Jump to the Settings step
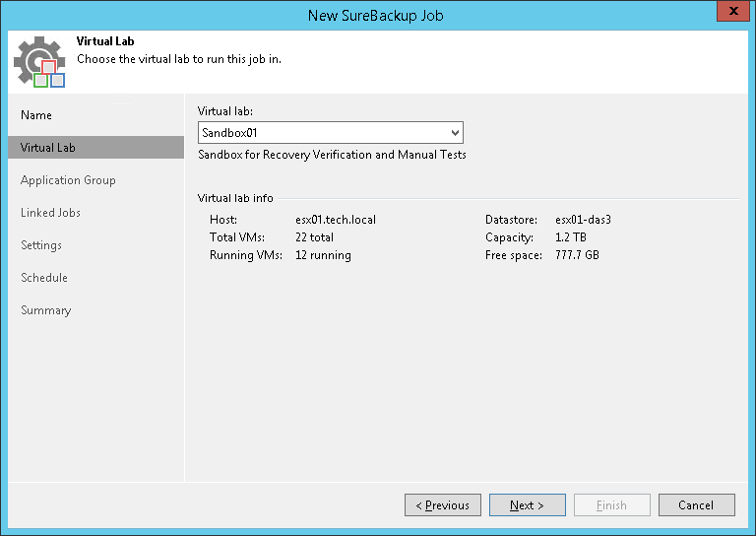 click(41, 245)
